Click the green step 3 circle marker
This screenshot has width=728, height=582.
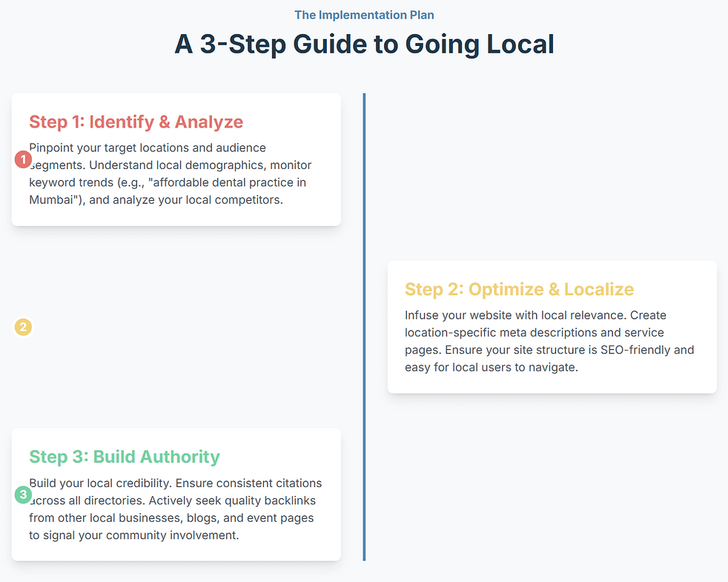coord(23,495)
